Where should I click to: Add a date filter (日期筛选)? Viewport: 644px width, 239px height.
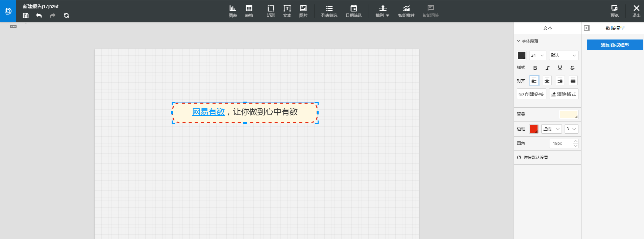[354, 11]
